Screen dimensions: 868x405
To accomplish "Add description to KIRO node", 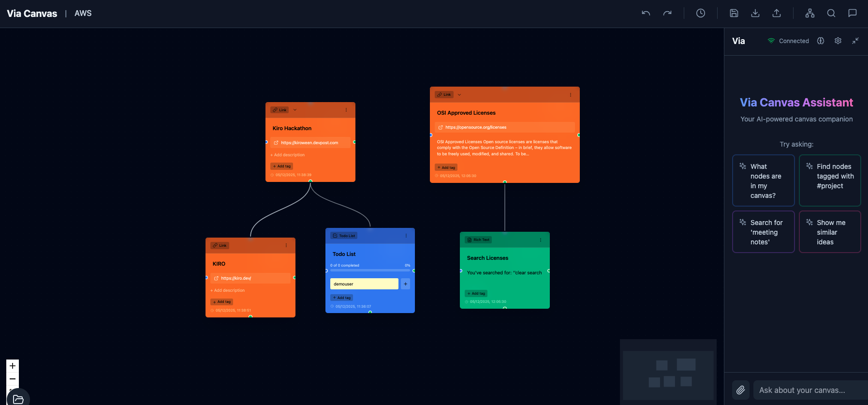I will [228, 290].
